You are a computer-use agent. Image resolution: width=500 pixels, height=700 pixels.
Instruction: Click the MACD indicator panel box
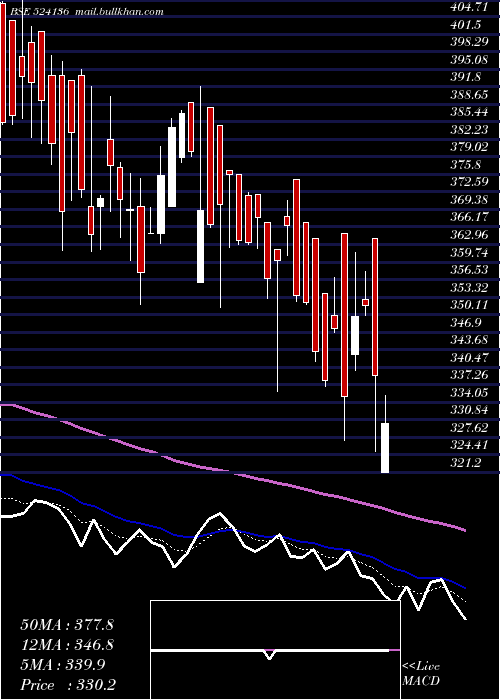275,650
